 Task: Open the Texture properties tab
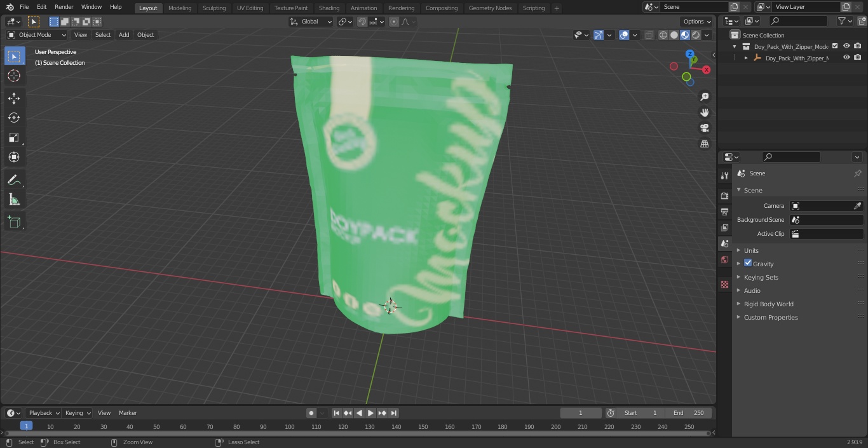724,284
